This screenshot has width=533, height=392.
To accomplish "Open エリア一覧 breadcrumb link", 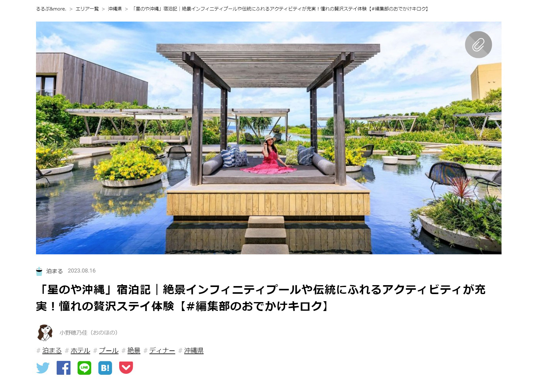I will pyautogui.click(x=87, y=9).
